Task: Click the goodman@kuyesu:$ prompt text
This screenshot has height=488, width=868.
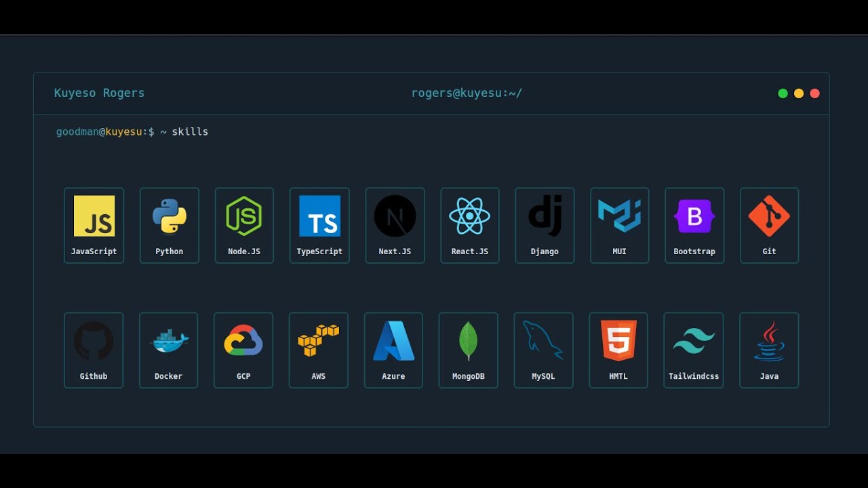Action: pyautogui.click(x=105, y=131)
